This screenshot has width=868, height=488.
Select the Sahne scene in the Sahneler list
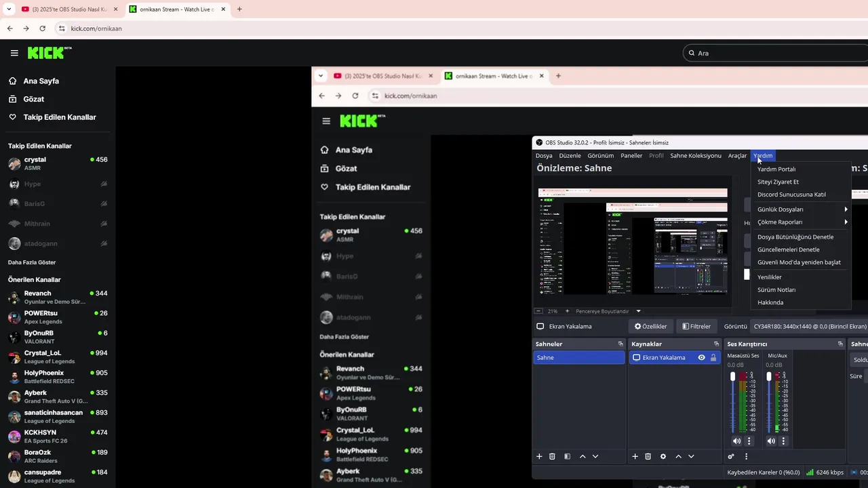pos(579,357)
